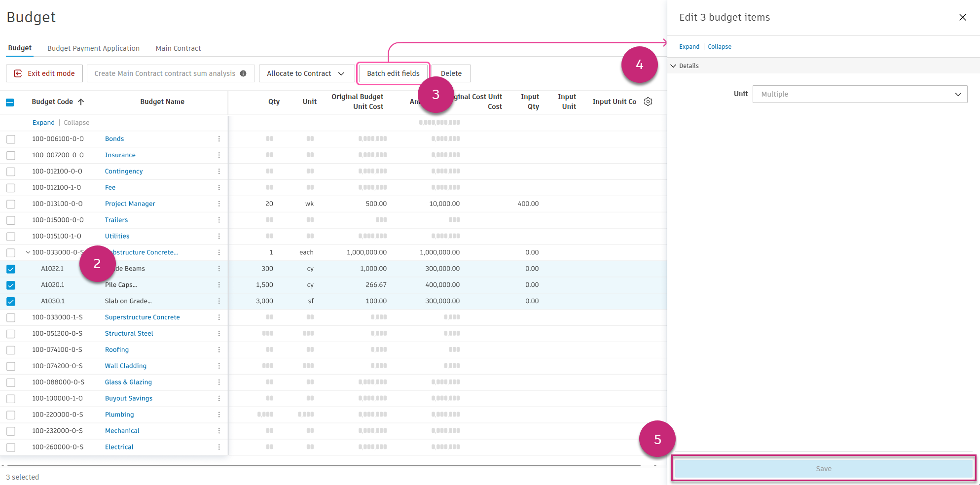Switch to the Budget tab
This screenshot has width=980, height=485.
point(20,48)
